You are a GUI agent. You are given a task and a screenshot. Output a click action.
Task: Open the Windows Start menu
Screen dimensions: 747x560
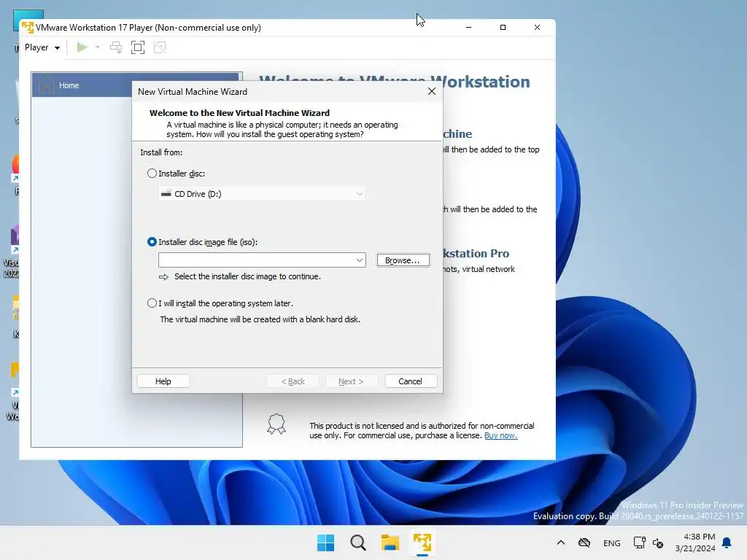326,542
